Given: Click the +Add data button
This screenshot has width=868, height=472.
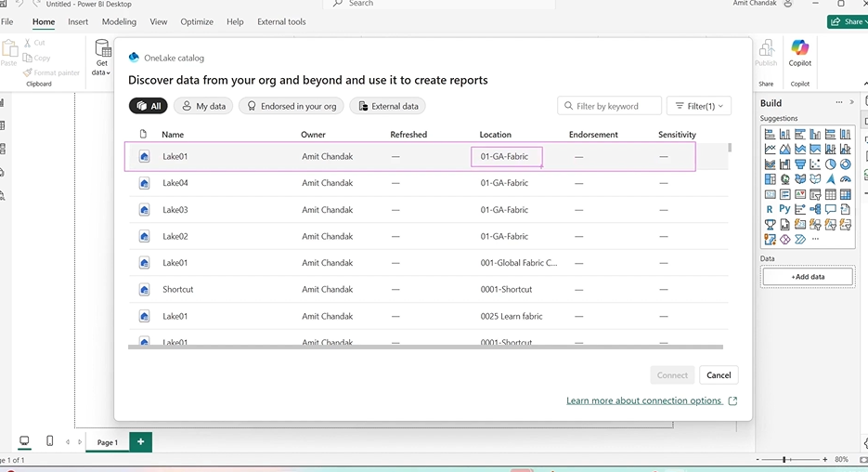Looking at the screenshot, I should click(808, 277).
